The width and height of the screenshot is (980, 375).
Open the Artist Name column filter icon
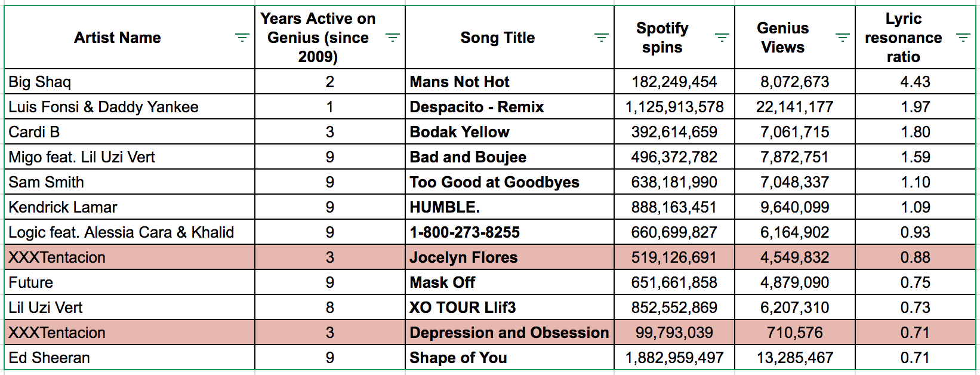point(242,38)
